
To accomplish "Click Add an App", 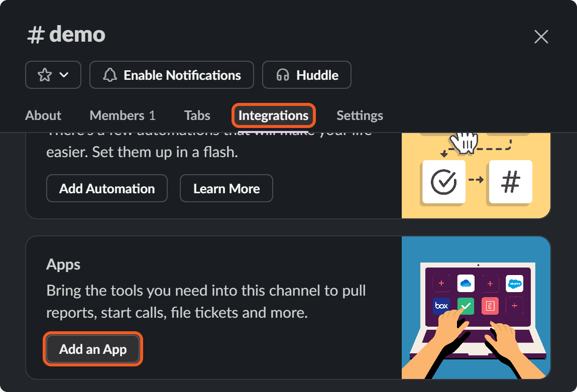I will 93,349.
